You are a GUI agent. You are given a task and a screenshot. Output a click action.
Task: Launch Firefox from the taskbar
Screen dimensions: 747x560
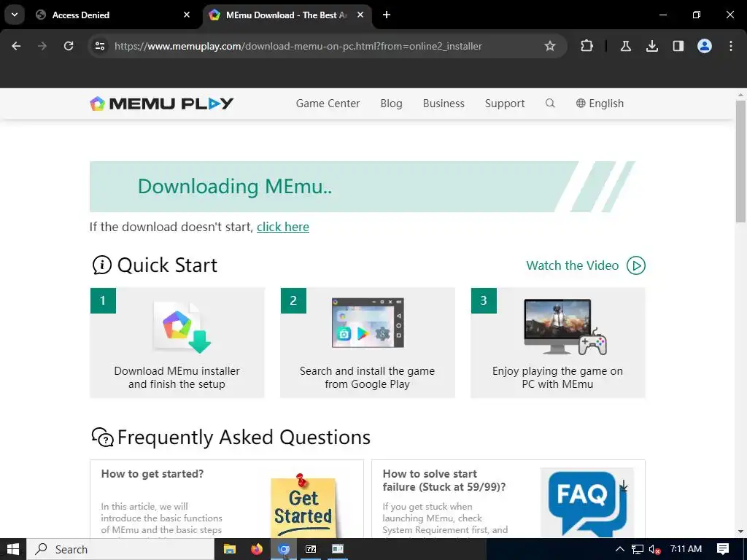257,549
